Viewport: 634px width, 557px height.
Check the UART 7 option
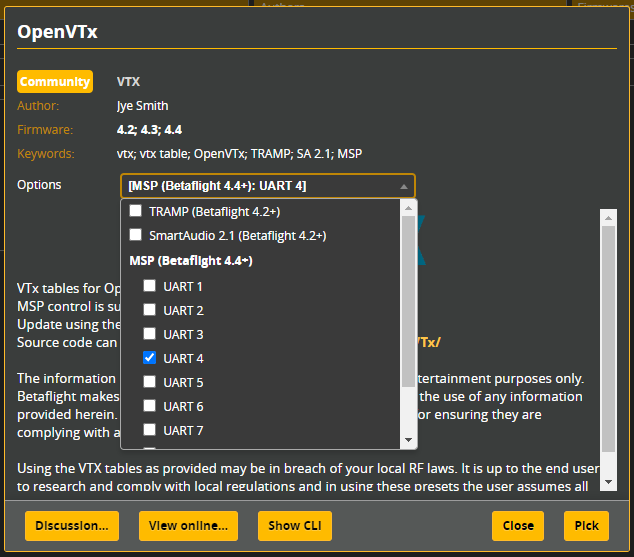[x=150, y=430]
